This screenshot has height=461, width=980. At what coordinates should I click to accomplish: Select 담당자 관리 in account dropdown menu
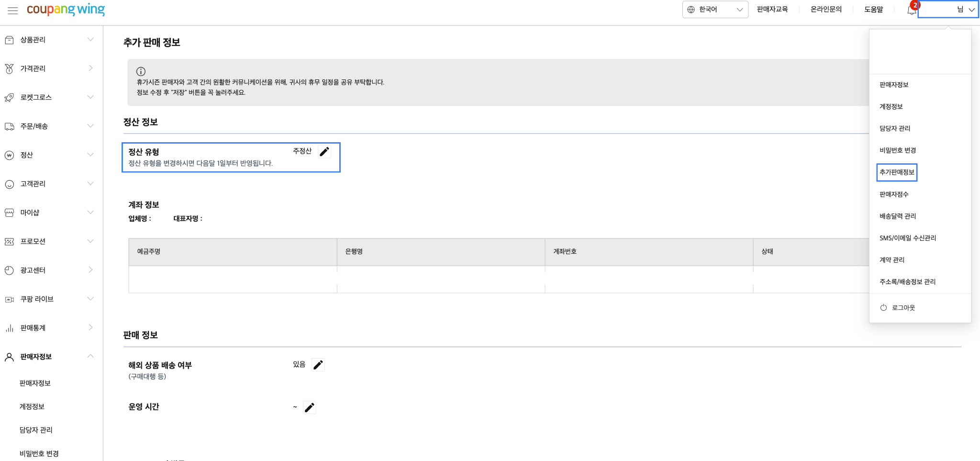[x=895, y=128]
